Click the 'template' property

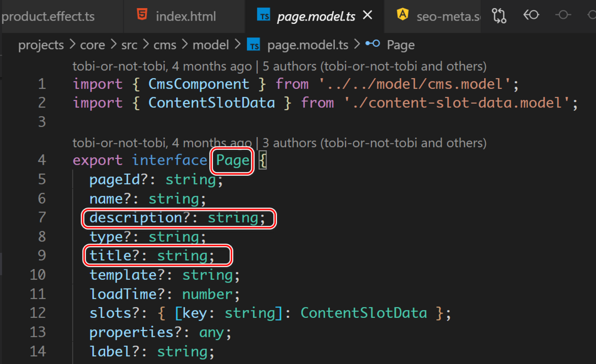123,275
